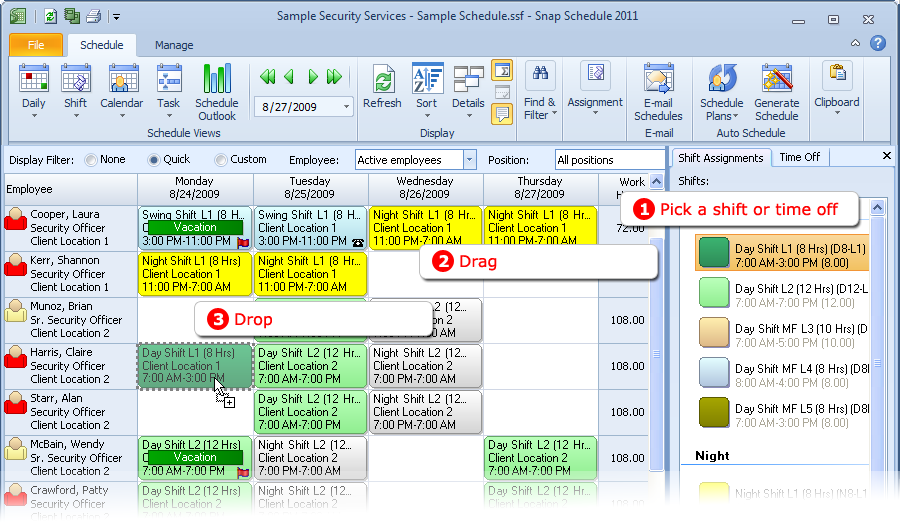
Task: Toggle the notes comment display icon
Action: (x=502, y=114)
